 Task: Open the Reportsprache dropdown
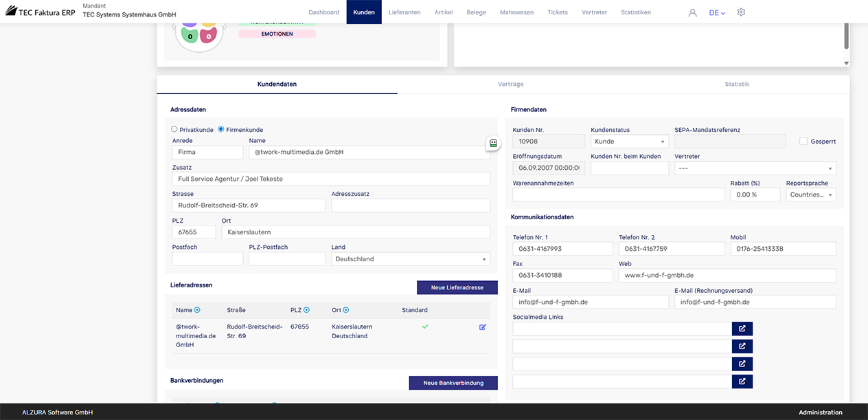[x=810, y=195]
